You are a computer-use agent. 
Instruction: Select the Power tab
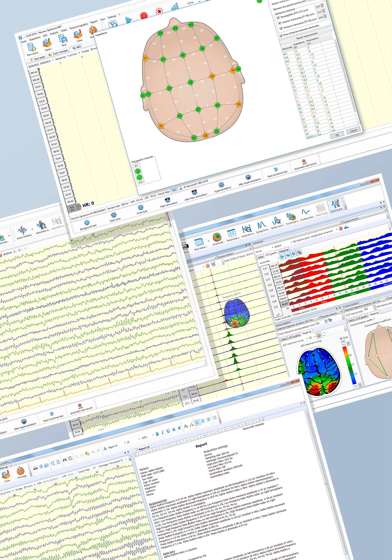(259, 251)
